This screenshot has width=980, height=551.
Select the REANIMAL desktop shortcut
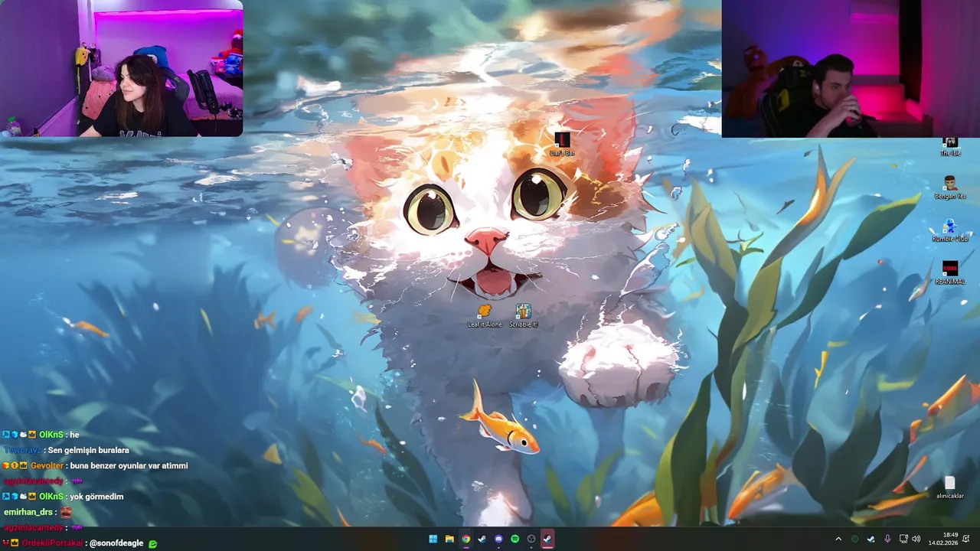pos(950,272)
